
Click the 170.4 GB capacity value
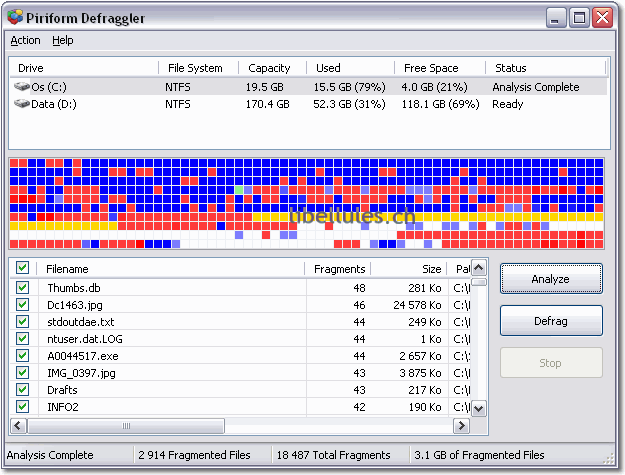[267, 104]
